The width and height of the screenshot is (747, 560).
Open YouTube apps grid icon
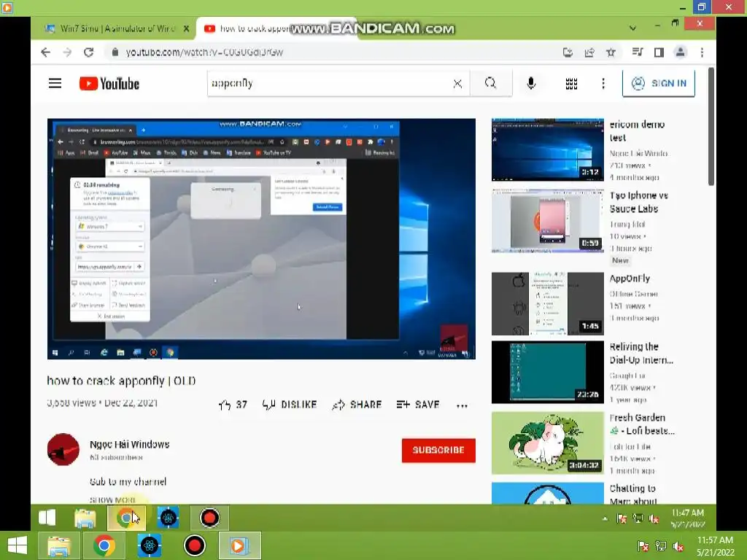tap(571, 84)
